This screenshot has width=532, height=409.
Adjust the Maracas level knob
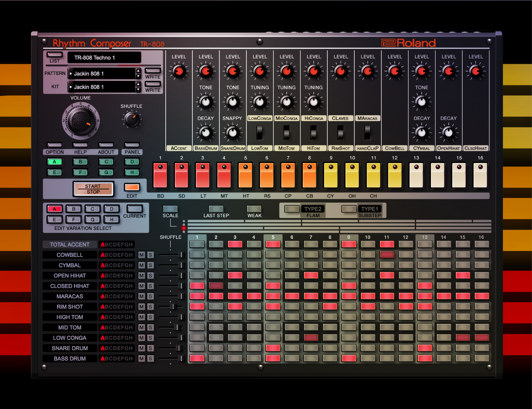point(368,71)
